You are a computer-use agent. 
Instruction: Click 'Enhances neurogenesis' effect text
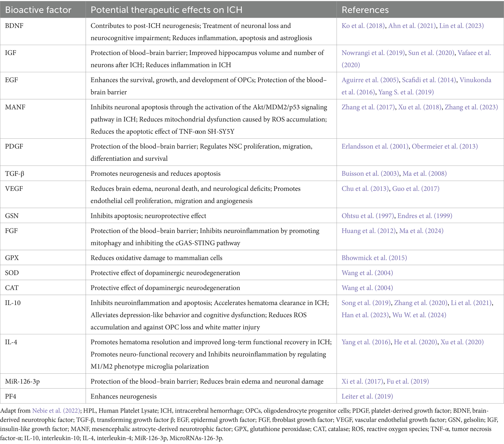point(124,397)
